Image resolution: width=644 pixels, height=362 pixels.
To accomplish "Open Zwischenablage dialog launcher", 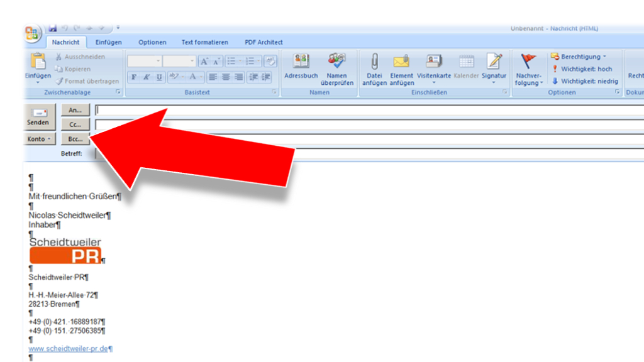I will click(x=118, y=92).
